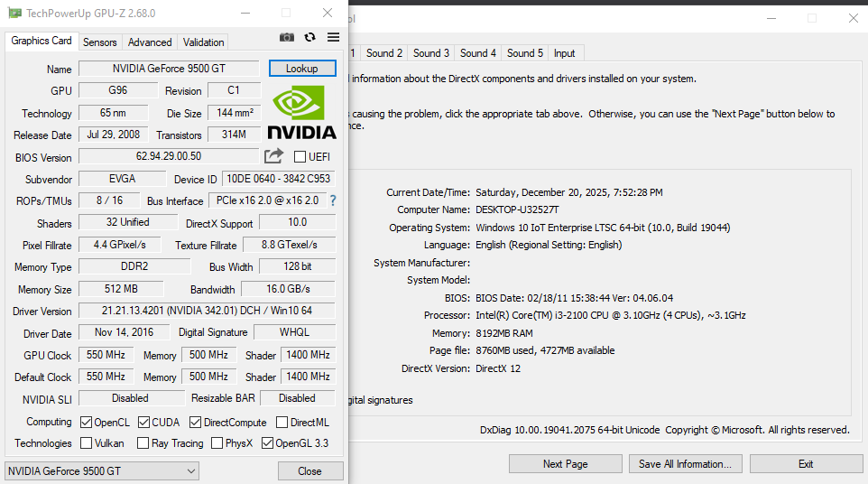Switch to the Advanced tab
This screenshot has width=868, height=484.
point(150,42)
